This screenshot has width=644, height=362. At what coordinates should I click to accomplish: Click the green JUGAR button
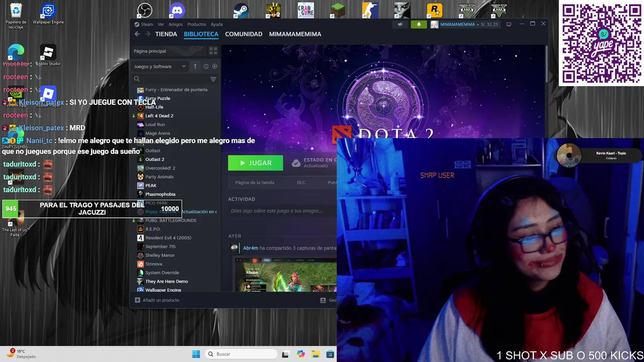(256, 163)
